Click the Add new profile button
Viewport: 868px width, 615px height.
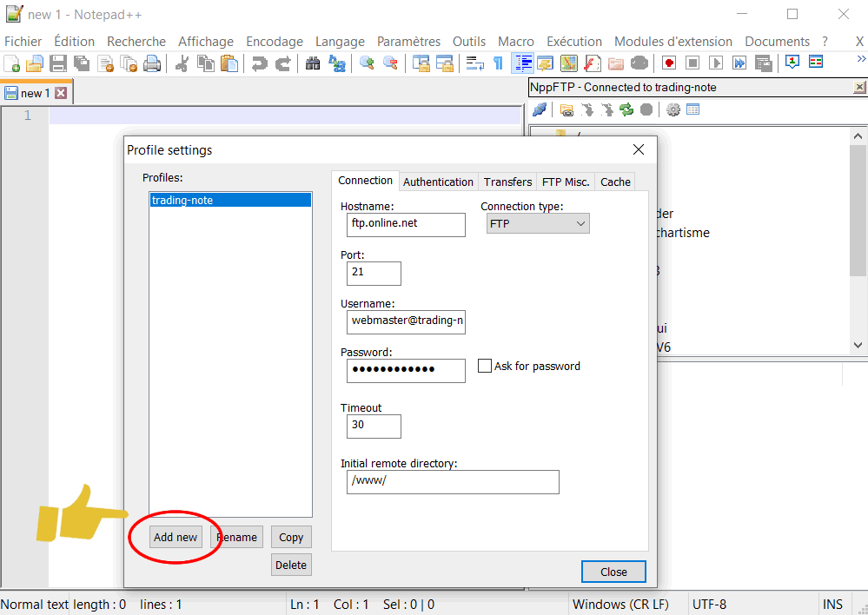[x=176, y=537]
